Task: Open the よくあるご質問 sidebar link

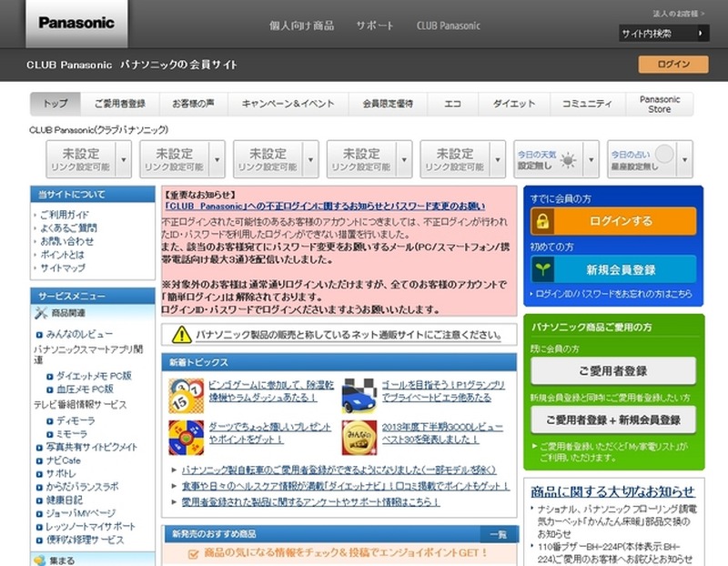Action: tap(66, 227)
